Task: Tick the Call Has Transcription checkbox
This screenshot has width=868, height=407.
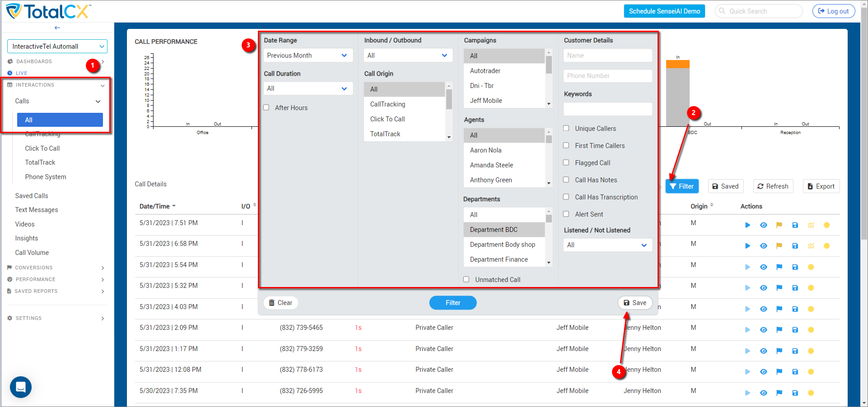Action: point(566,197)
